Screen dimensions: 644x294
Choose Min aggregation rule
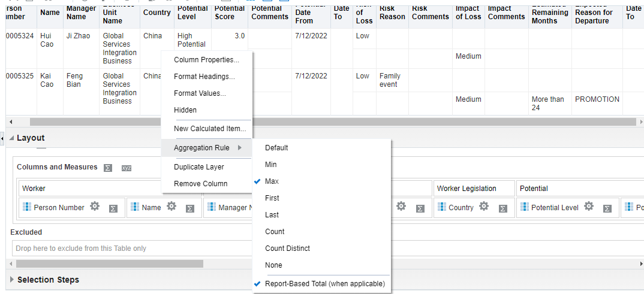[321, 165]
